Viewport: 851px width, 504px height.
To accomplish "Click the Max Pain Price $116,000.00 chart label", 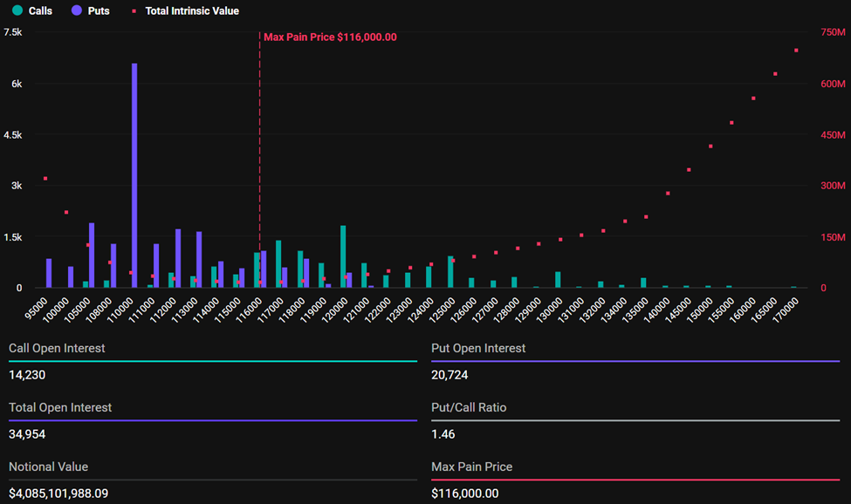I will (x=330, y=37).
